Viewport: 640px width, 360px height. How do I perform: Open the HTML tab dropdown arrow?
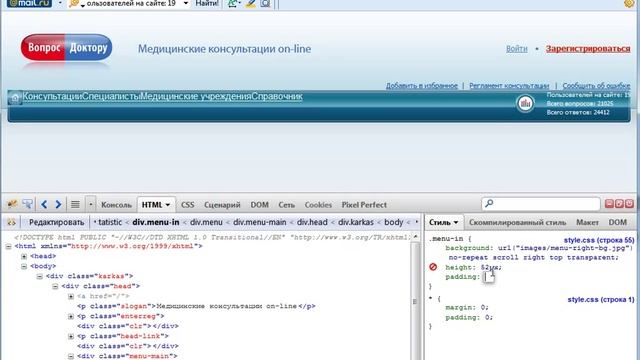tap(168, 205)
